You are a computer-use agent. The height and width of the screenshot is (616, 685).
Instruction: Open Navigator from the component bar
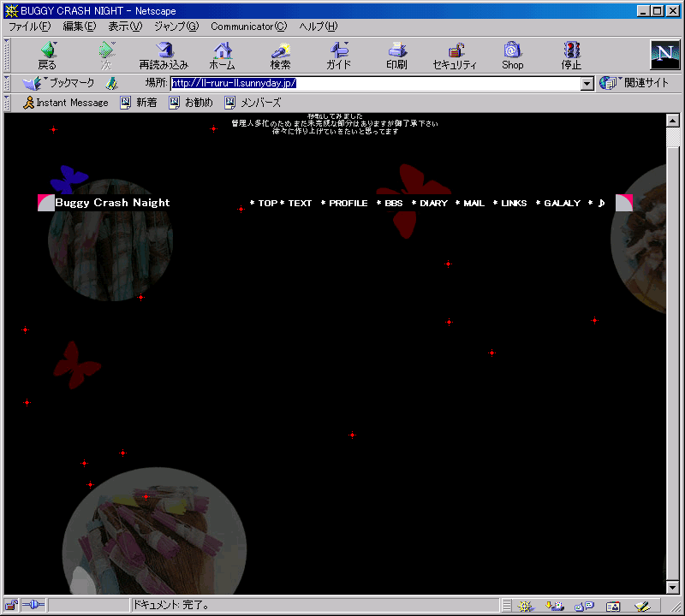click(x=526, y=606)
